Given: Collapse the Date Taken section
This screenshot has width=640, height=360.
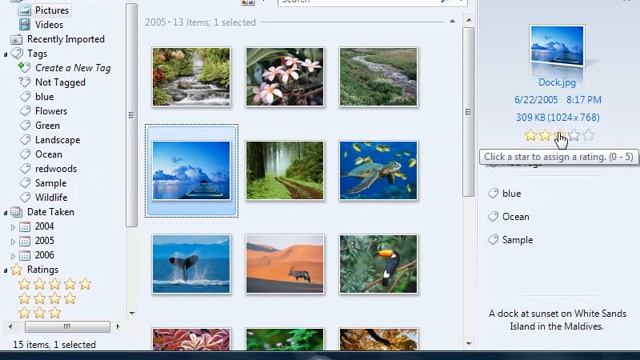Looking at the screenshot, I should [x=6, y=213].
